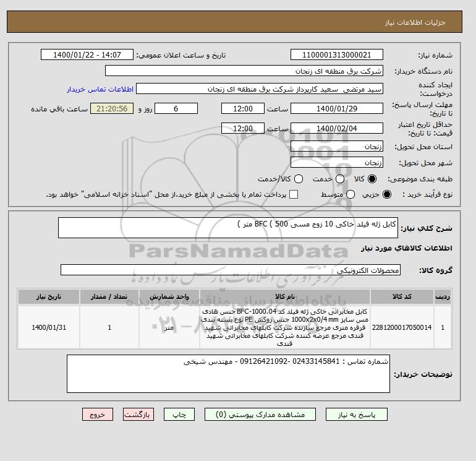The height and width of the screenshot is (461, 476).
Task: Click the general description field کابل ژله فیلد
Action: click(x=228, y=228)
